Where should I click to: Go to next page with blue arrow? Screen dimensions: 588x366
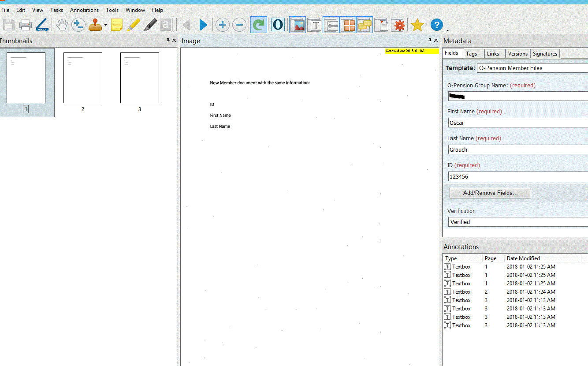[203, 25]
